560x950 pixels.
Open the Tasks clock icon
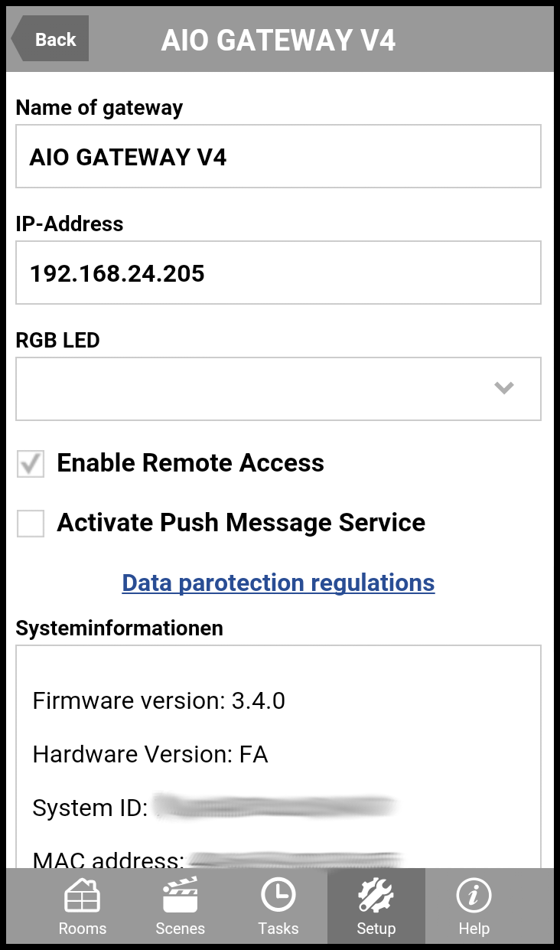278,896
